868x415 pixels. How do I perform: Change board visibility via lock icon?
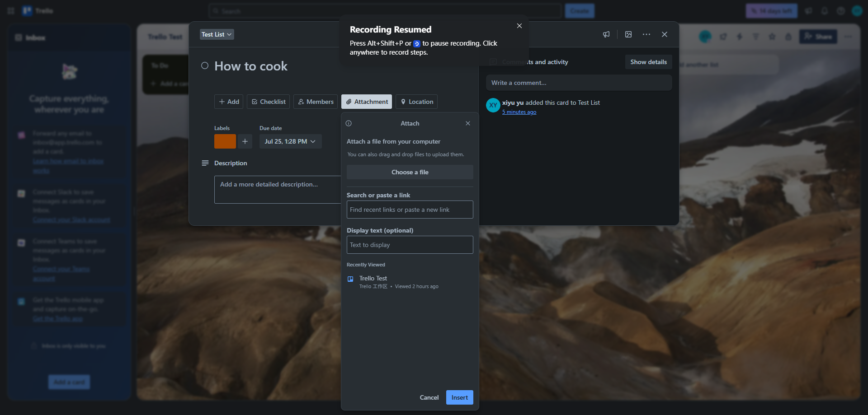(x=788, y=37)
